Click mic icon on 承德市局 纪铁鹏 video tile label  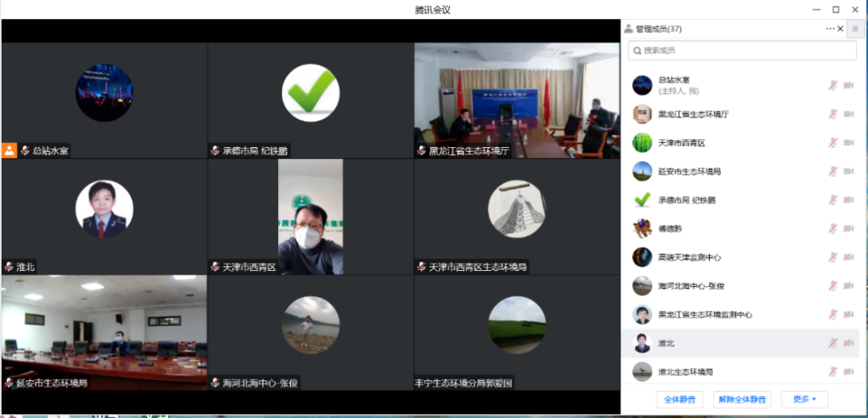tap(215, 150)
